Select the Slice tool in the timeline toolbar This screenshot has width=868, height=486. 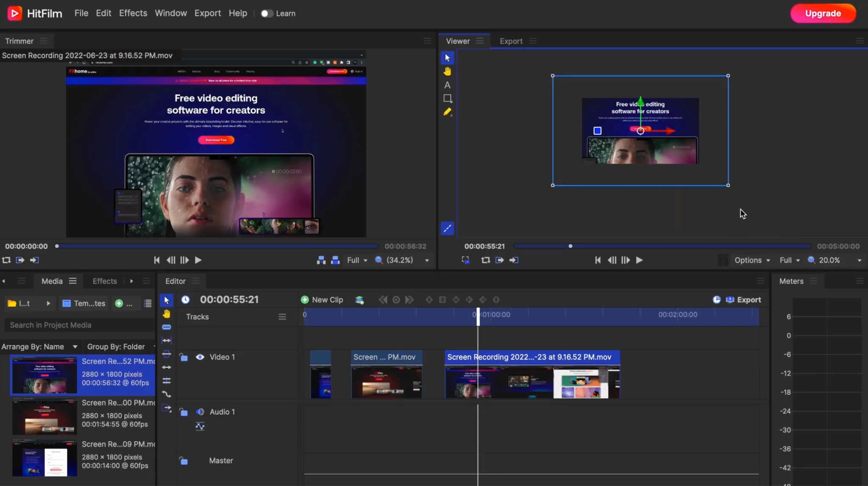pyautogui.click(x=167, y=327)
